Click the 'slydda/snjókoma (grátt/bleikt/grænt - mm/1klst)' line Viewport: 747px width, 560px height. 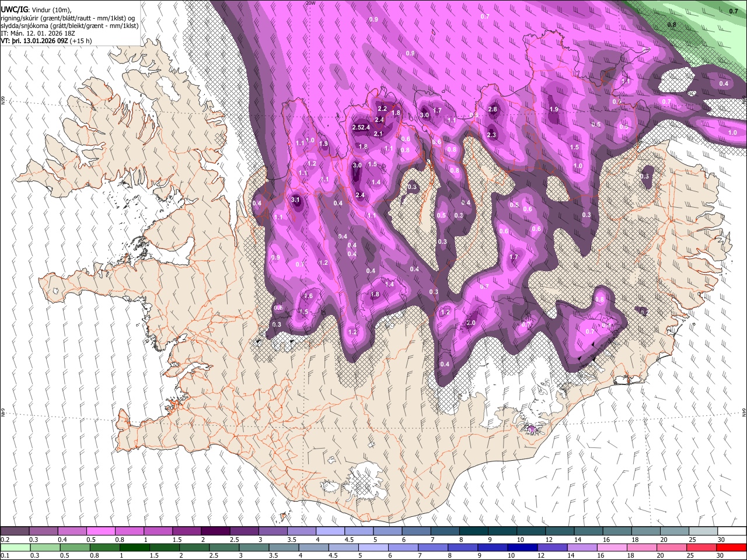click(69, 26)
